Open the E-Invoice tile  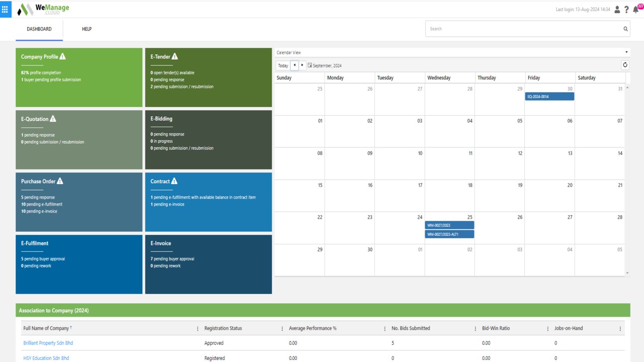208,264
